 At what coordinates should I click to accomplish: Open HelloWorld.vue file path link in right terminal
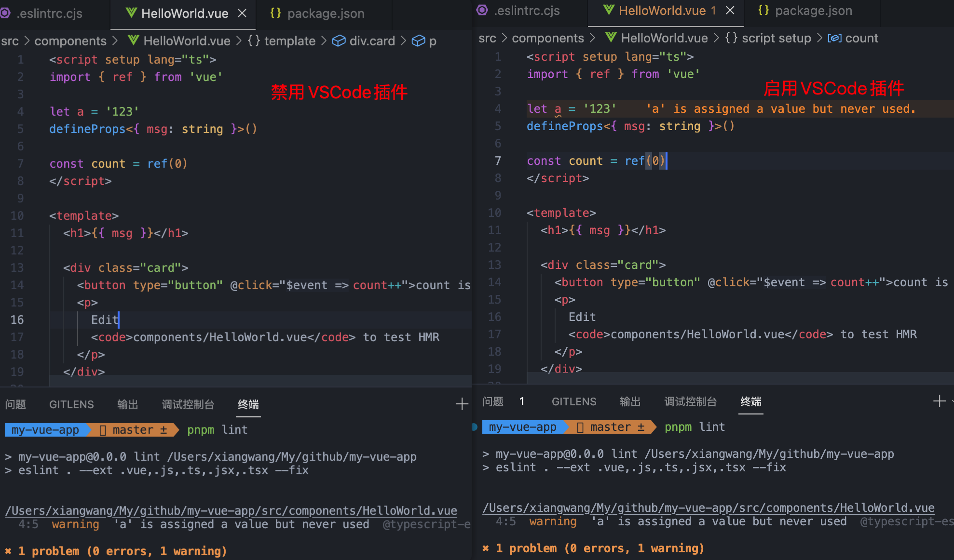click(x=709, y=507)
